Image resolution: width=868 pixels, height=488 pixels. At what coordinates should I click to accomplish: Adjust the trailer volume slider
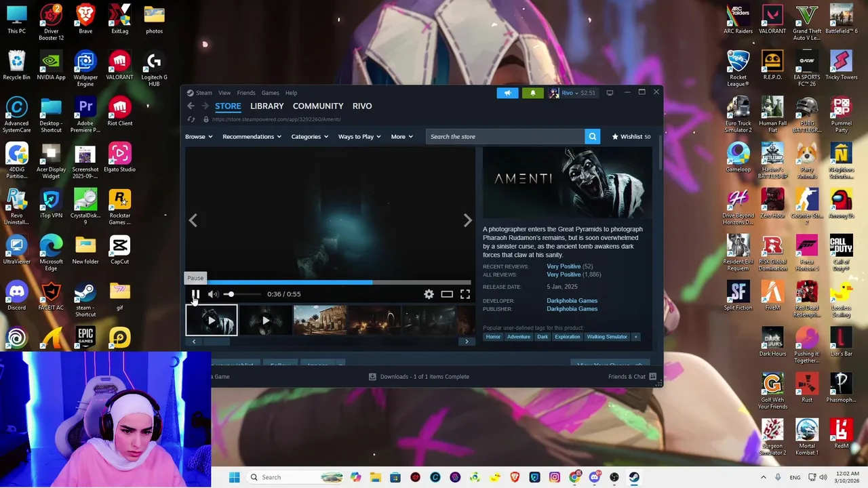(x=241, y=294)
